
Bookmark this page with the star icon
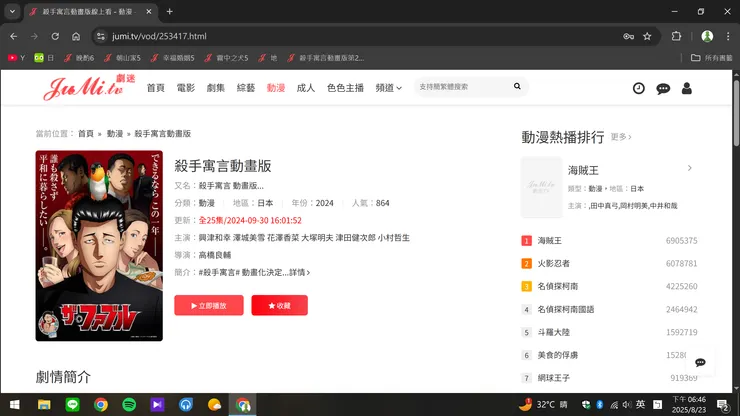pos(647,36)
